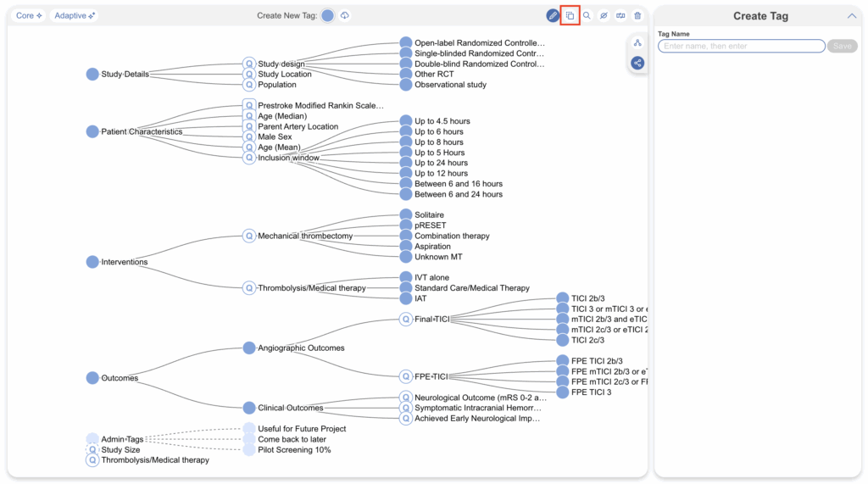Click the Tag Name input field
This screenshot has width=868, height=484.
point(741,46)
